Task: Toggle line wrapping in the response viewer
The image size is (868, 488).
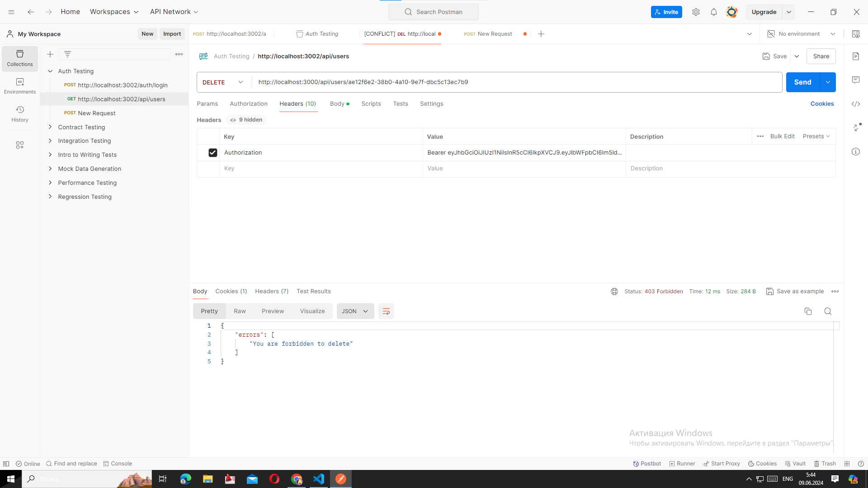Action: (x=386, y=311)
